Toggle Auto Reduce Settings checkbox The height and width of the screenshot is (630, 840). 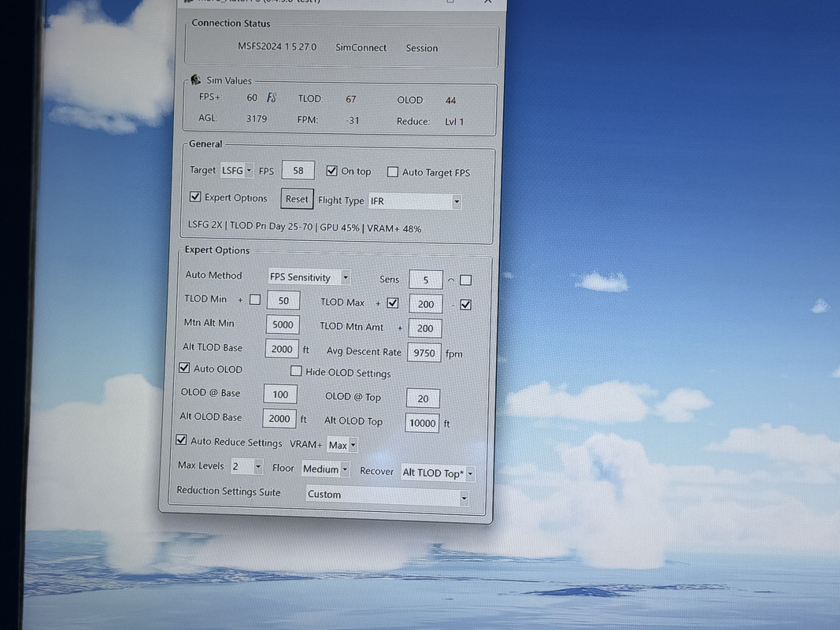pos(181,440)
